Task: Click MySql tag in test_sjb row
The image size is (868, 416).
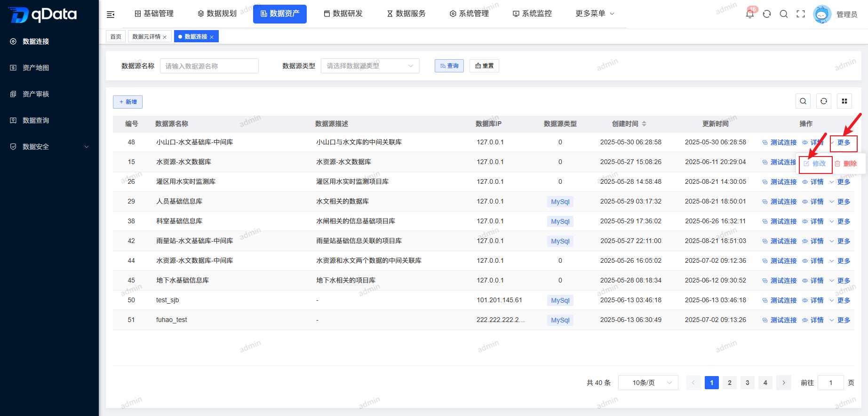Action: (x=560, y=300)
